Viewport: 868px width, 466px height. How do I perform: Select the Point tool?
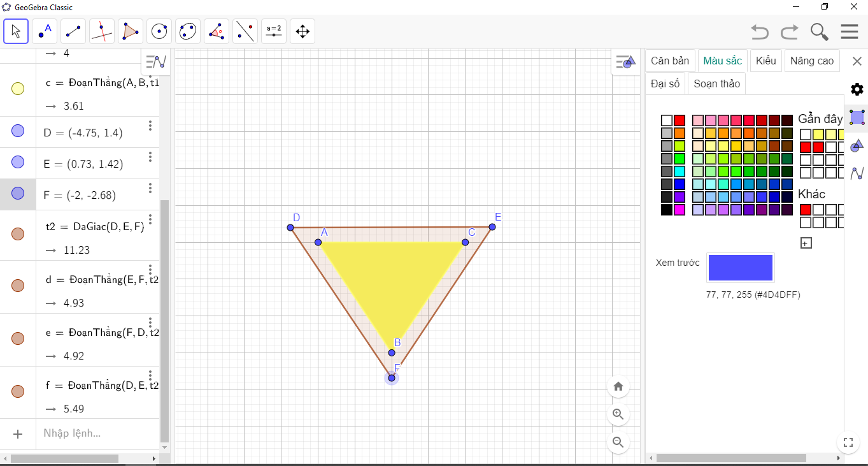coord(45,31)
